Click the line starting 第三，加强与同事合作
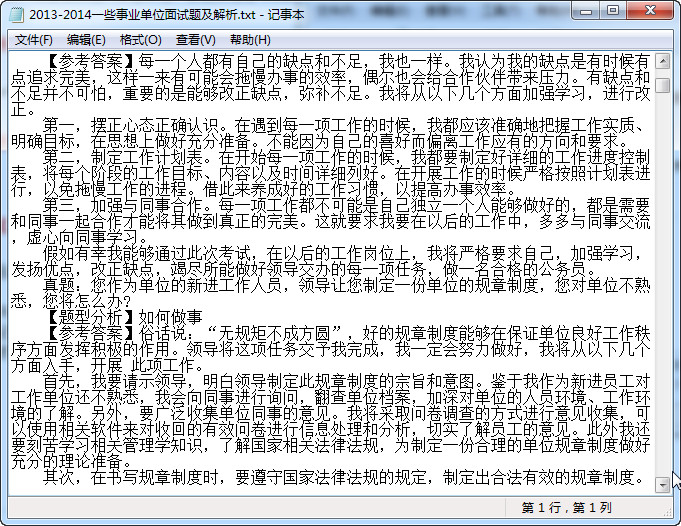This screenshot has height=526, width=681. point(346,205)
